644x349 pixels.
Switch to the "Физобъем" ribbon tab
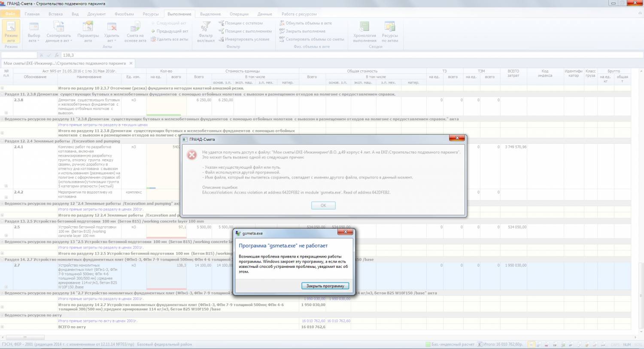pyautogui.click(x=124, y=14)
